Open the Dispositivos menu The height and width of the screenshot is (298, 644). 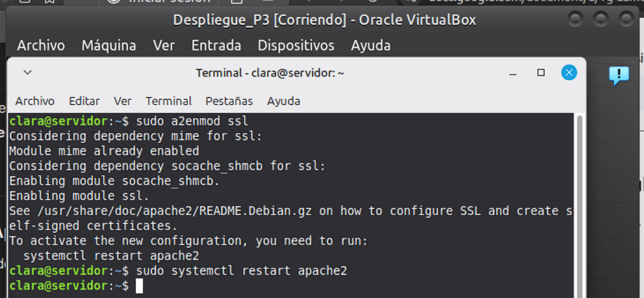point(296,45)
